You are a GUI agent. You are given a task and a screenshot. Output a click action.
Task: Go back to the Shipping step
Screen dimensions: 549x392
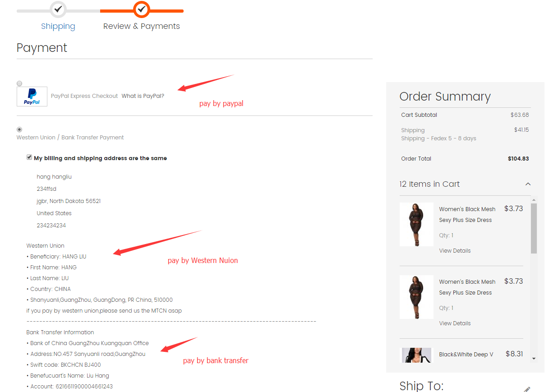click(58, 26)
